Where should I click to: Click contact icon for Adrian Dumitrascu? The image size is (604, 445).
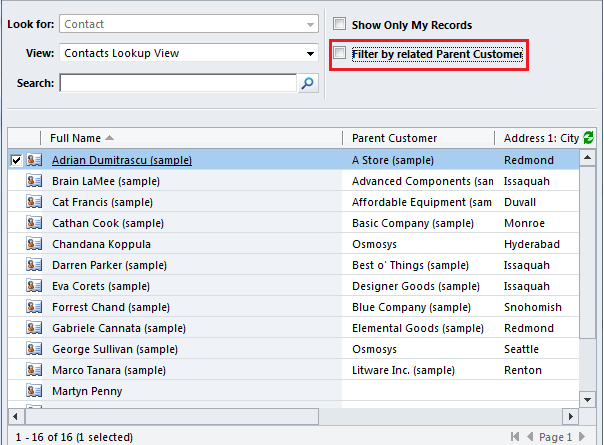click(x=34, y=160)
